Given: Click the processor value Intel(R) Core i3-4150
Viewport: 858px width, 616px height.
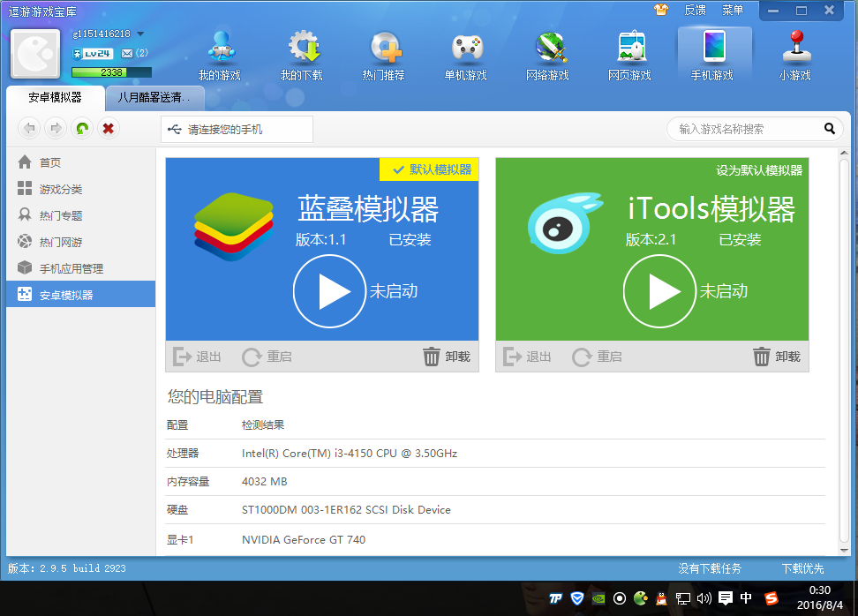Looking at the screenshot, I should click(x=350, y=454).
